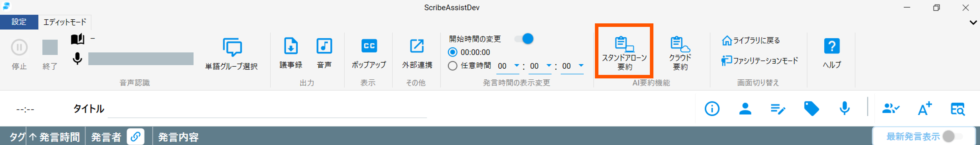Select the 任意時間 radio option
The image size is (980, 145).
452,66
